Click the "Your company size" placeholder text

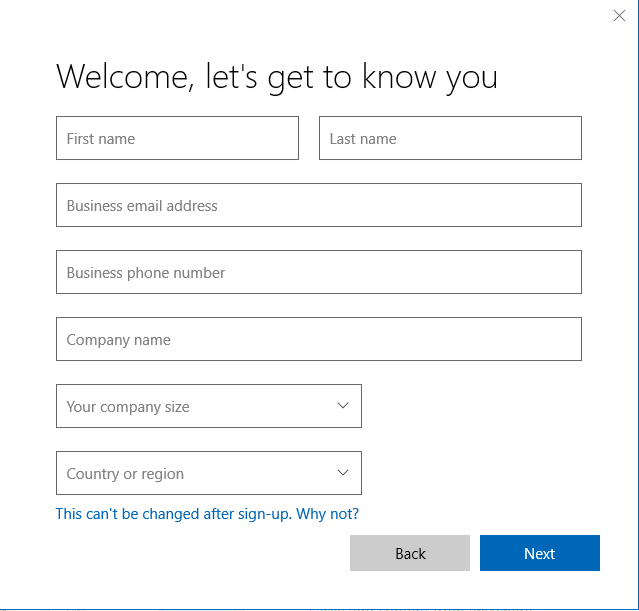click(x=128, y=407)
